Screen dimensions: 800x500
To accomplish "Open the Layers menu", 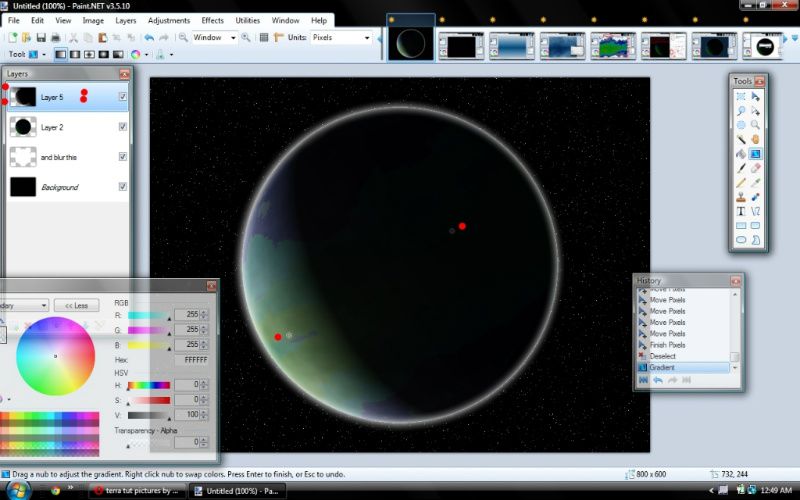I will [126, 20].
